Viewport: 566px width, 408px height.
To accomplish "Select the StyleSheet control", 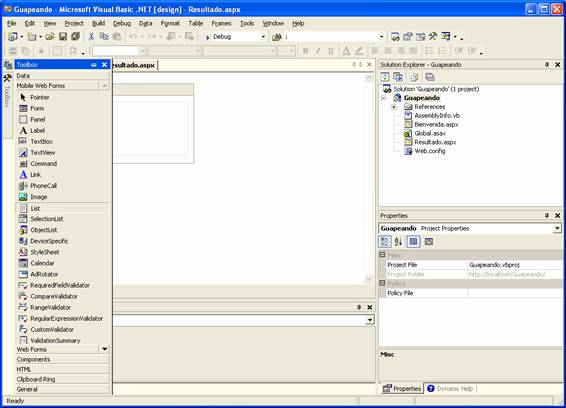I will [x=62, y=252].
